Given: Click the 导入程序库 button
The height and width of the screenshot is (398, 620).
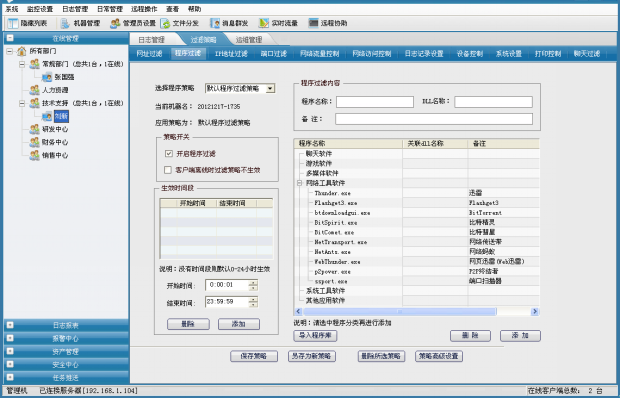Looking at the screenshot, I should [315, 336].
